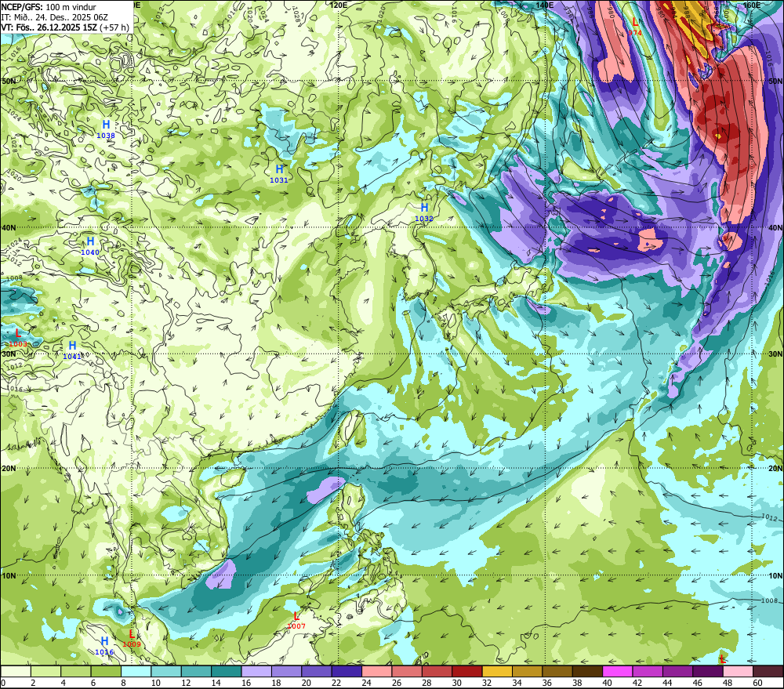Image resolution: width=784 pixels, height=689 pixels.
Task: Click the 20N latitude label on the right edge
Action: (x=775, y=469)
